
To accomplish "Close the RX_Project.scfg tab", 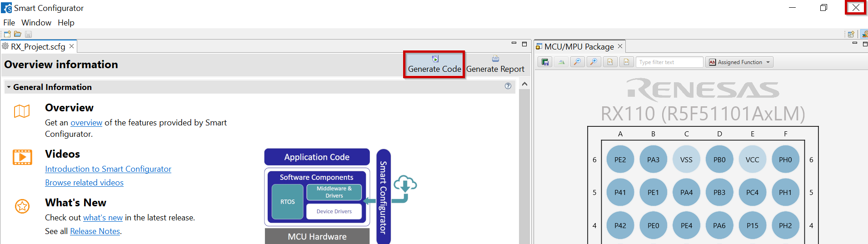I will [x=71, y=46].
